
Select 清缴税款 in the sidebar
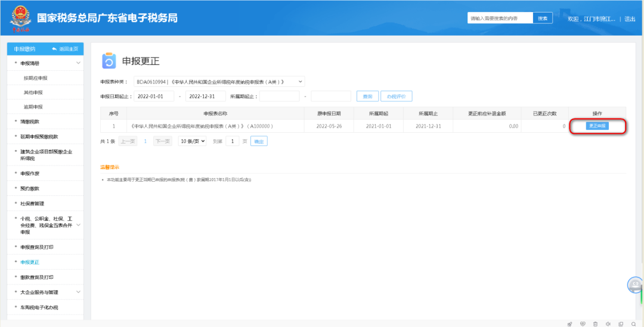coord(30,122)
